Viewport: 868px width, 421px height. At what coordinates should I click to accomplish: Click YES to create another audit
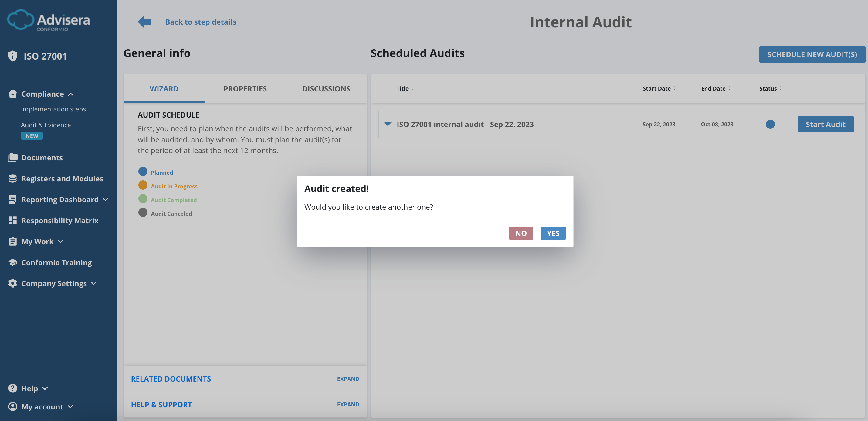[x=553, y=233]
